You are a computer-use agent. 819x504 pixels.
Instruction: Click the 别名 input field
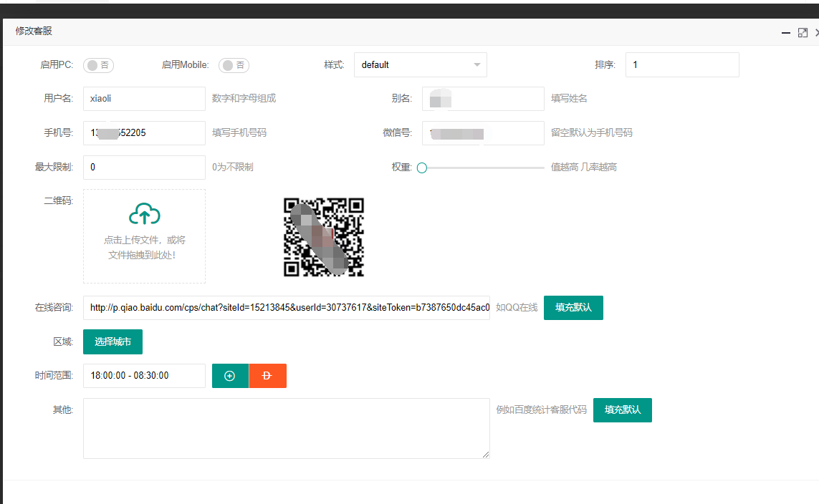[483, 99]
